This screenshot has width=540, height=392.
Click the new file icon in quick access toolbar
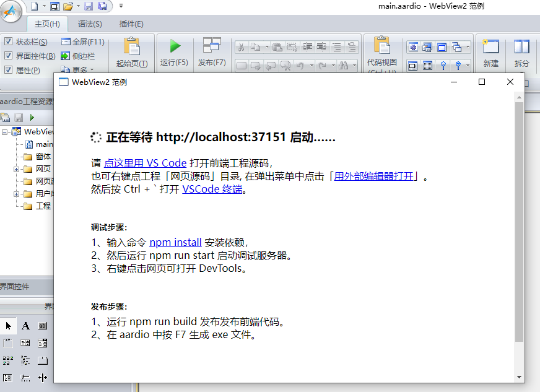coord(35,6)
